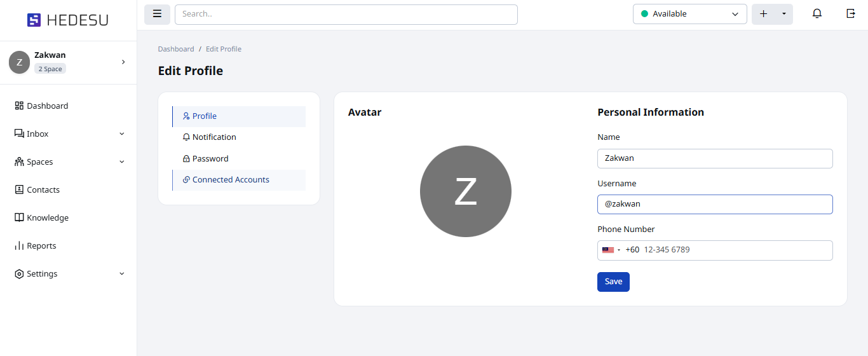The height and width of the screenshot is (356, 868).
Task: Click the Name input field
Action: [715, 158]
